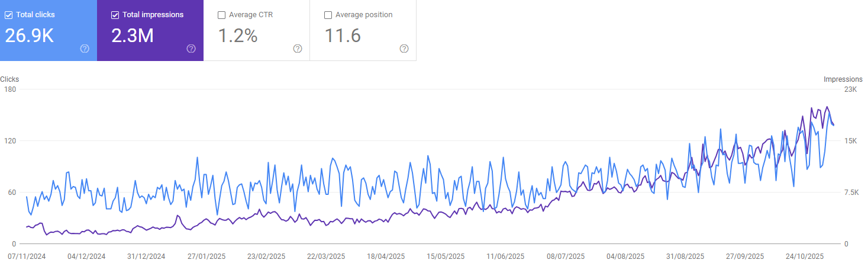Image resolution: width=868 pixels, height=266 pixels.
Task: Uncheck the Total clicks checkbox
Action: pyautogui.click(x=9, y=15)
